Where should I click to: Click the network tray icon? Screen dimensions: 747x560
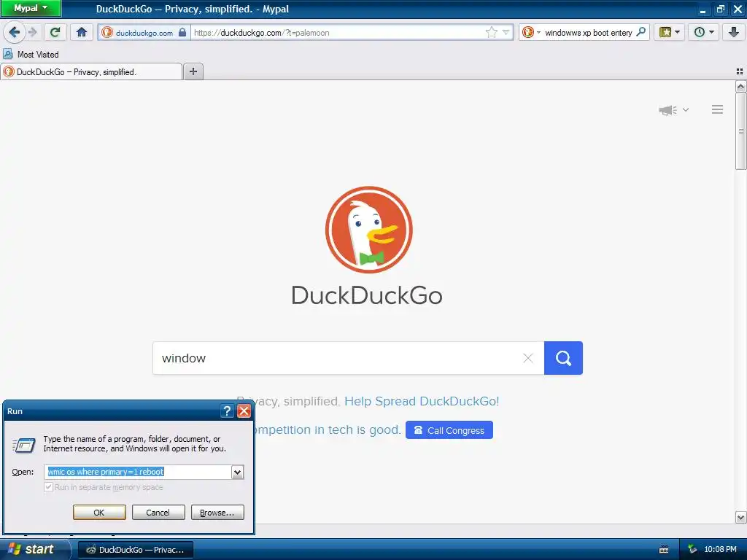tap(692, 550)
